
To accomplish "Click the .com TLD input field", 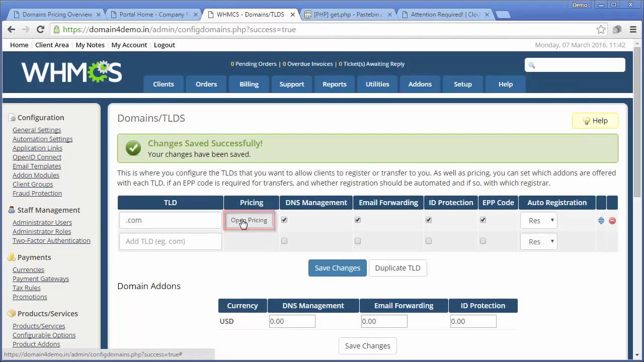I will pos(171,220).
